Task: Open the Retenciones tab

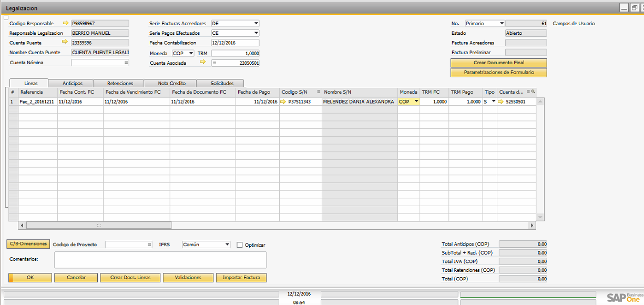Action: 120,83
